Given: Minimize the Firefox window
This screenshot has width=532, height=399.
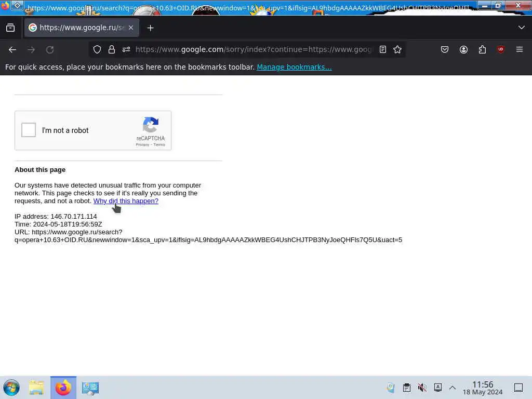Looking at the screenshot, I should click(485, 5).
